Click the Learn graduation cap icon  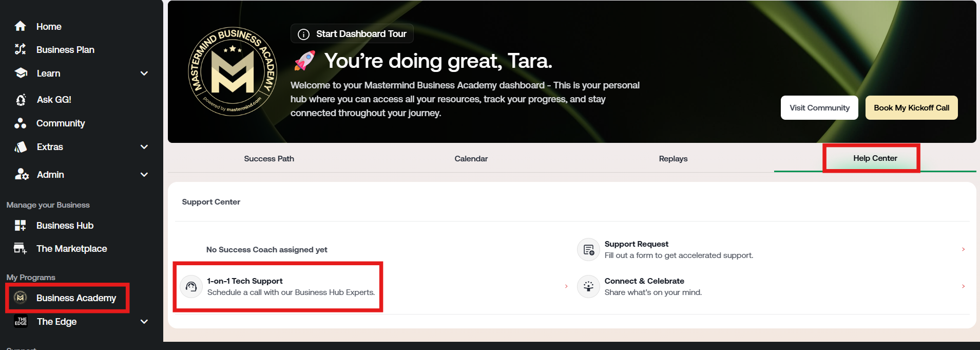point(21,73)
